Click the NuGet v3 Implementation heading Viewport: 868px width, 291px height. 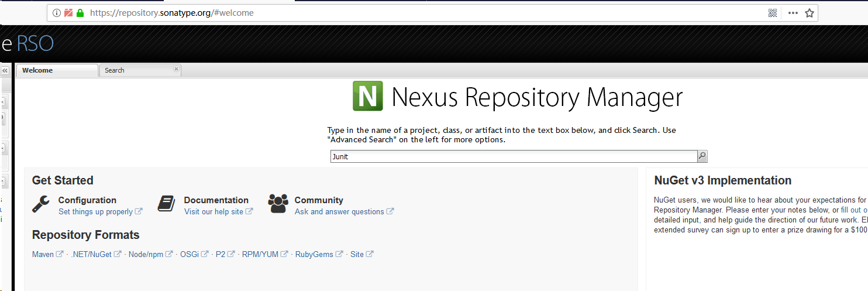pyautogui.click(x=723, y=180)
